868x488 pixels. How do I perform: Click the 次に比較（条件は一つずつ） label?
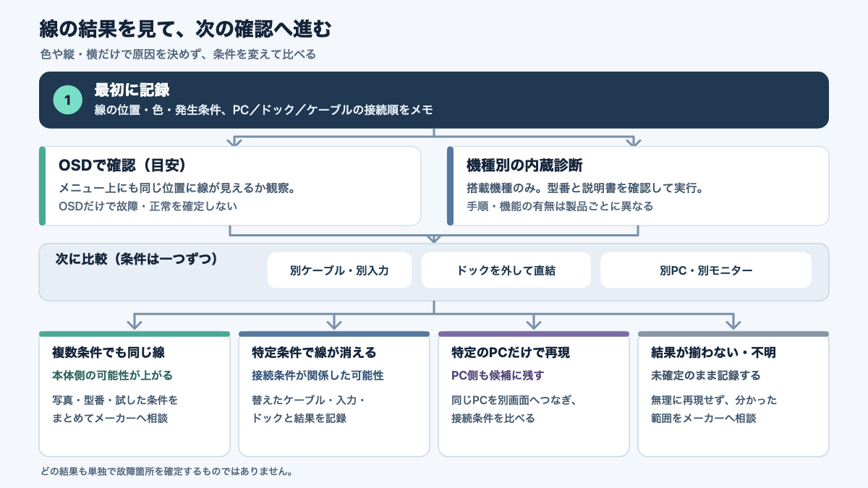[137, 259]
